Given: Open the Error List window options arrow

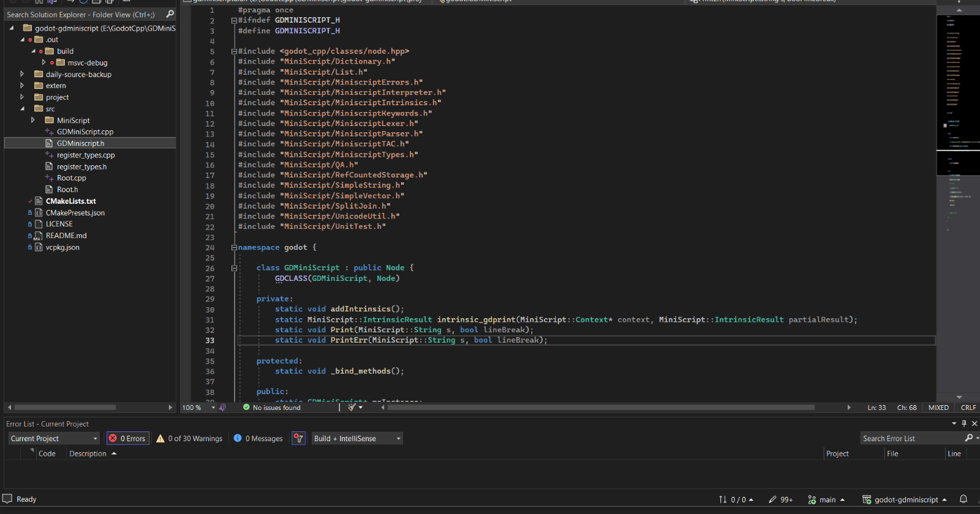Looking at the screenshot, I should click(x=954, y=423).
